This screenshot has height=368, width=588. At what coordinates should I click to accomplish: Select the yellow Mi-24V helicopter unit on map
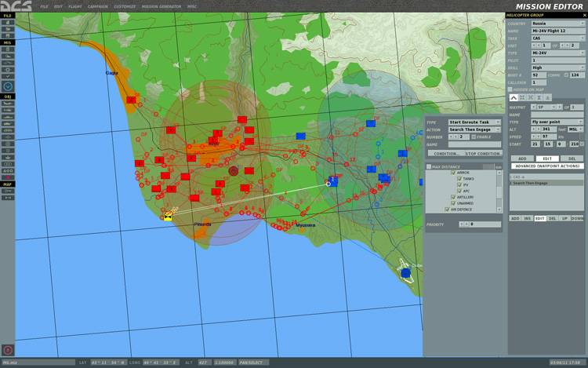click(x=168, y=217)
